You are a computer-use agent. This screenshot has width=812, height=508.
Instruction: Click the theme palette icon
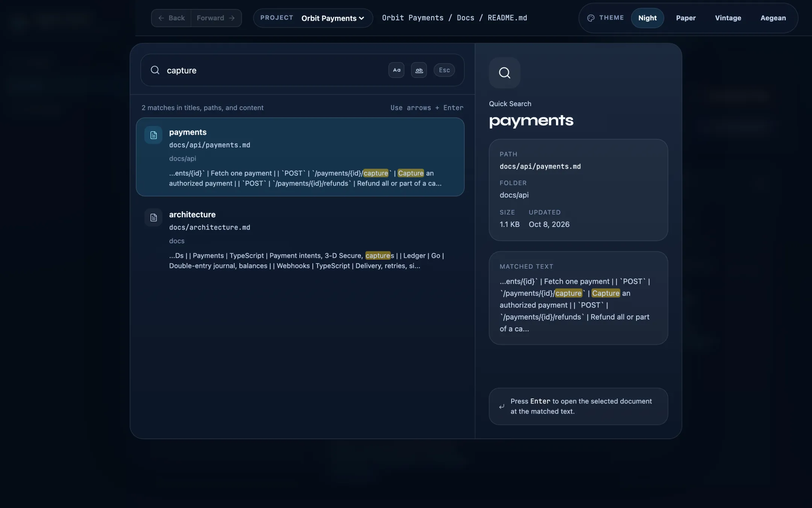click(x=591, y=18)
